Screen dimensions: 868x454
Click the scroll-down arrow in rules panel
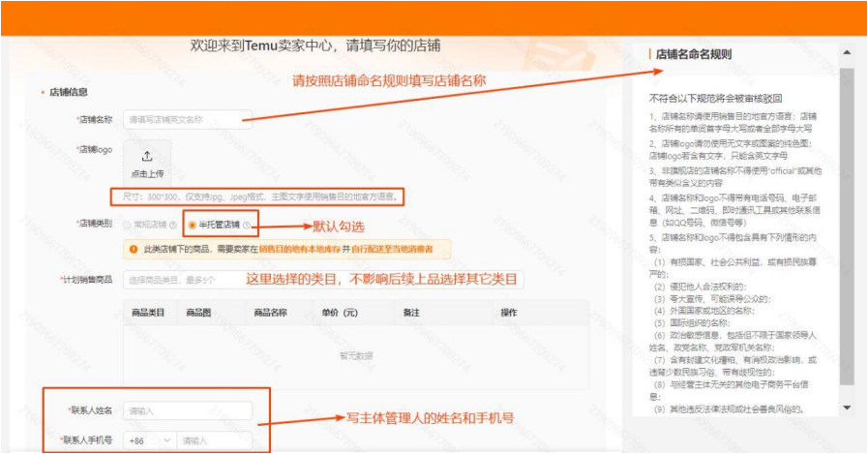pos(847,409)
